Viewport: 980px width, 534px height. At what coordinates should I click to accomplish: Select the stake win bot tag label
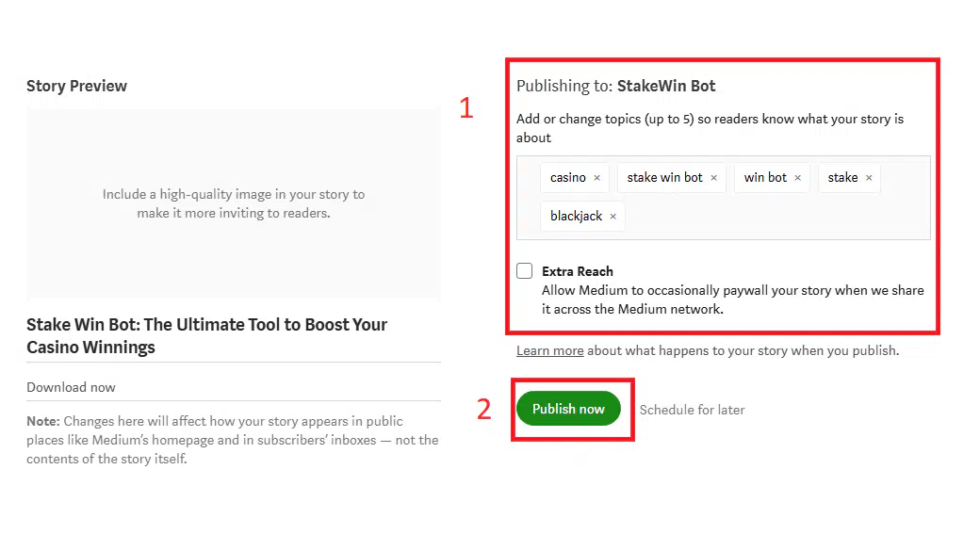point(664,177)
